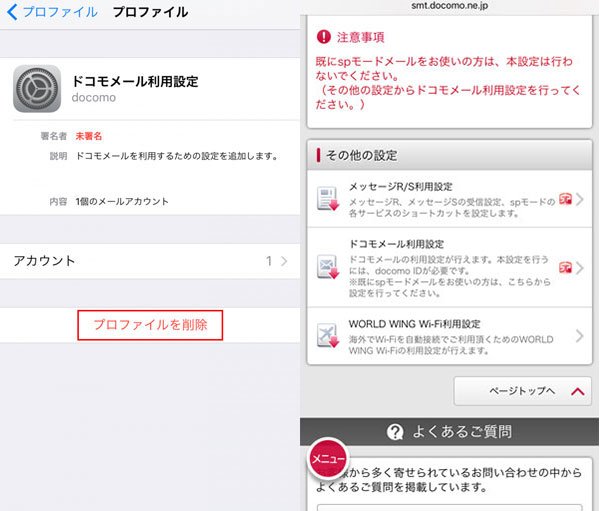
Task: Tap the docomo profile settings gear icon
Action: click(x=37, y=88)
